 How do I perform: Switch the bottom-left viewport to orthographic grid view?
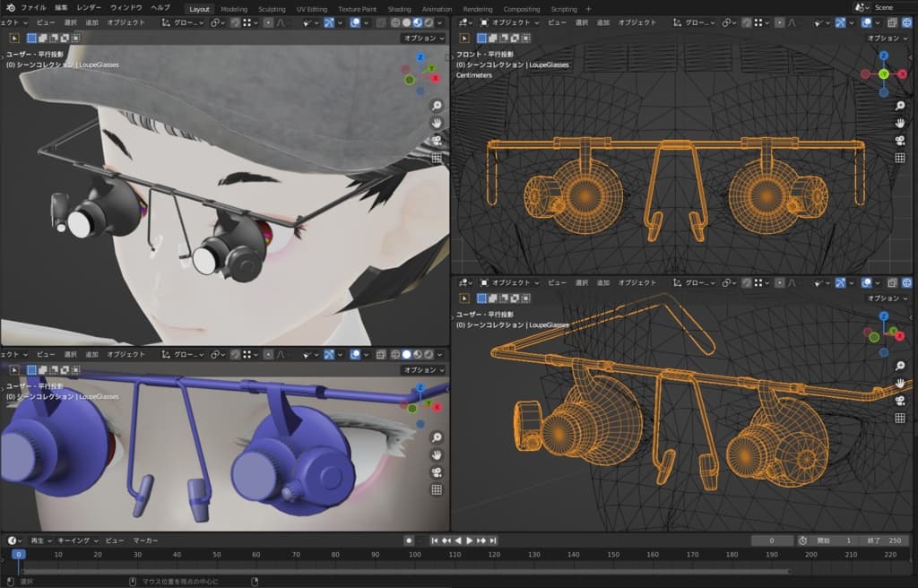pyautogui.click(x=437, y=489)
